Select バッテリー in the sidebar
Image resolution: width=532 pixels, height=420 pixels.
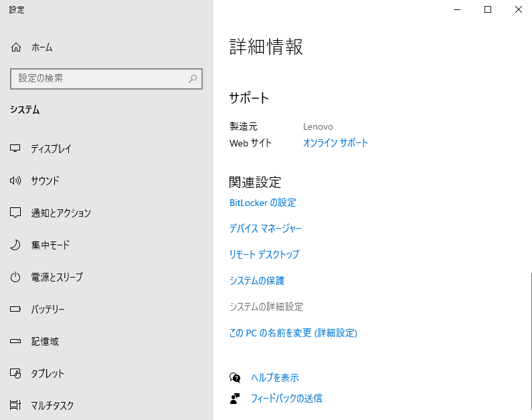point(48,309)
